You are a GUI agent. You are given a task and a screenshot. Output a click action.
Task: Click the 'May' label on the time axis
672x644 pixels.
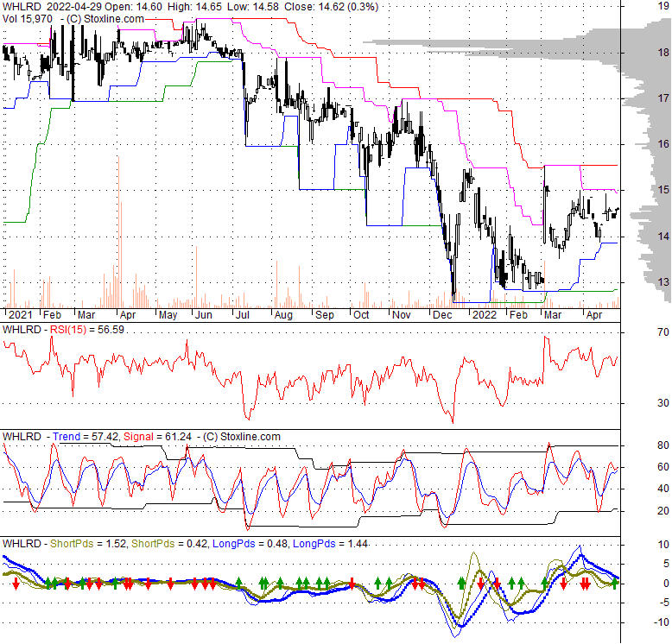click(x=168, y=315)
